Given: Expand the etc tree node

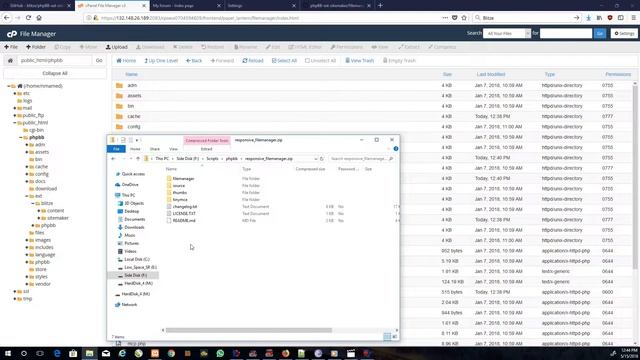Looking at the screenshot, I should [15, 93].
